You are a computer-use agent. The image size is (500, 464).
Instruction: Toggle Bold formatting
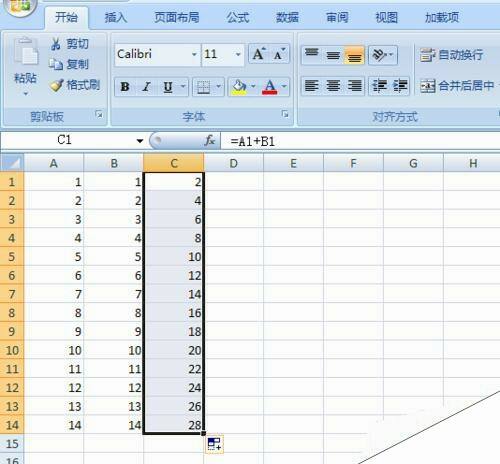click(x=125, y=87)
